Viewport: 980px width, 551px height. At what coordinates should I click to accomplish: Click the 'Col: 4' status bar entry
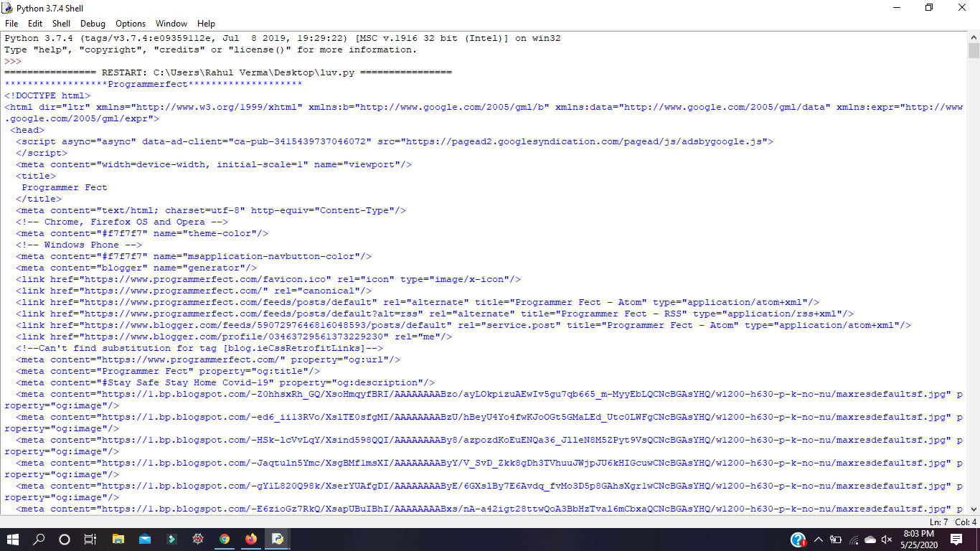point(966,522)
